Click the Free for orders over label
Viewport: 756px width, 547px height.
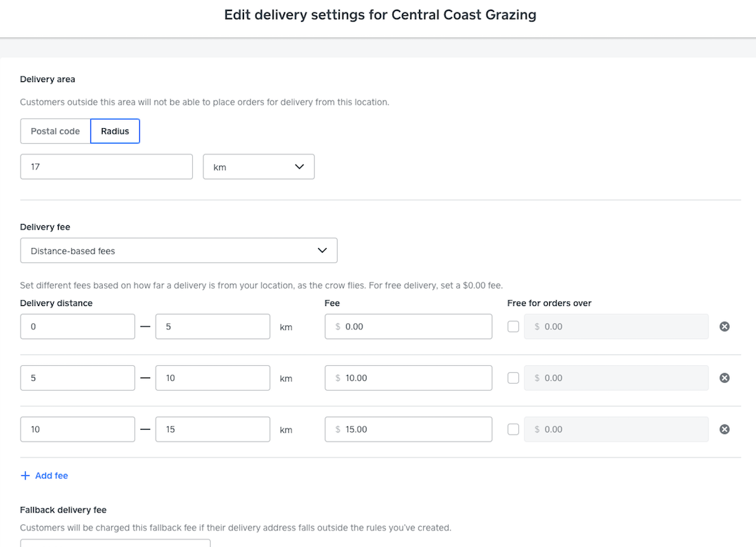tap(549, 303)
